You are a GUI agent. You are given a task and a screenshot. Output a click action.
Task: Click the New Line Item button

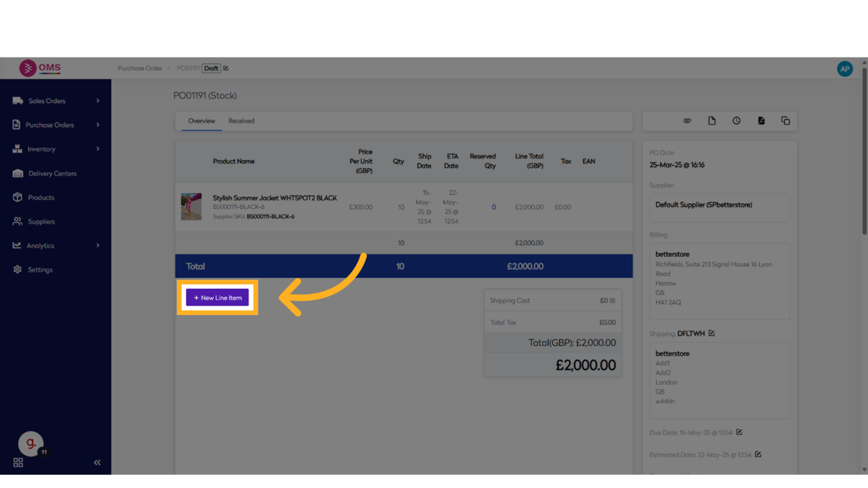(x=218, y=297)
